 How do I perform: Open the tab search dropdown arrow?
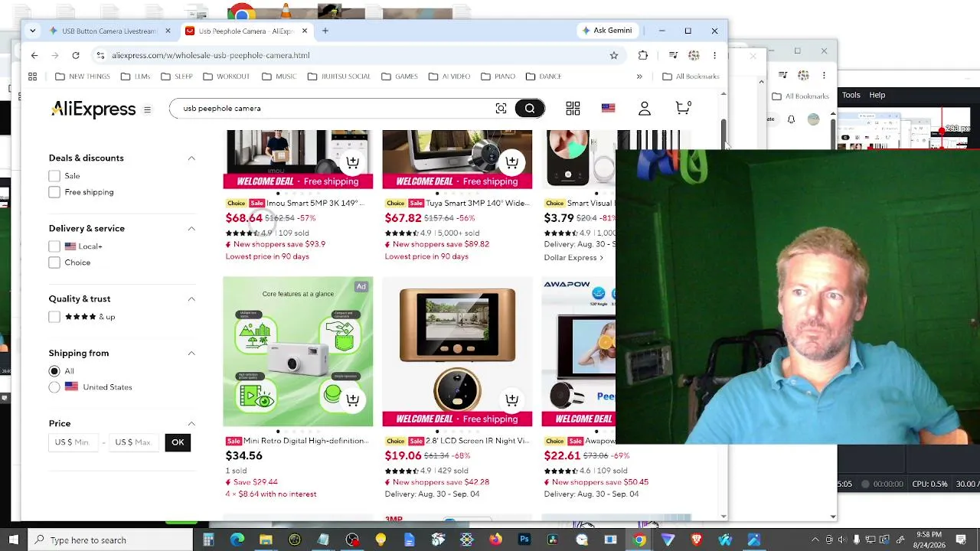click(x=32, y=31)
